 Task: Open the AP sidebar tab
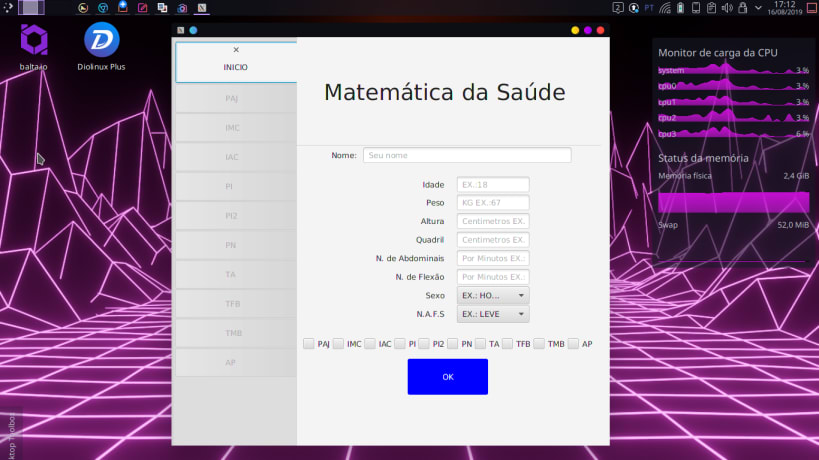point(236,362)
